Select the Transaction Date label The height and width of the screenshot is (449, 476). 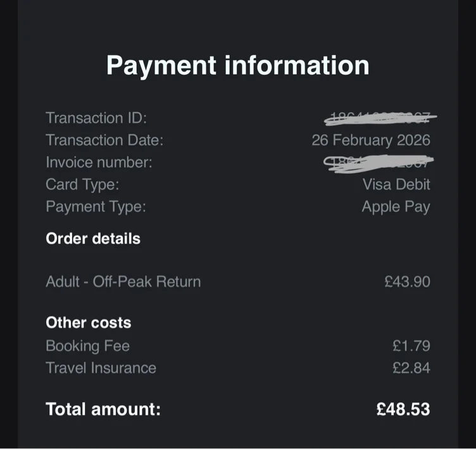tap(104, 140)
